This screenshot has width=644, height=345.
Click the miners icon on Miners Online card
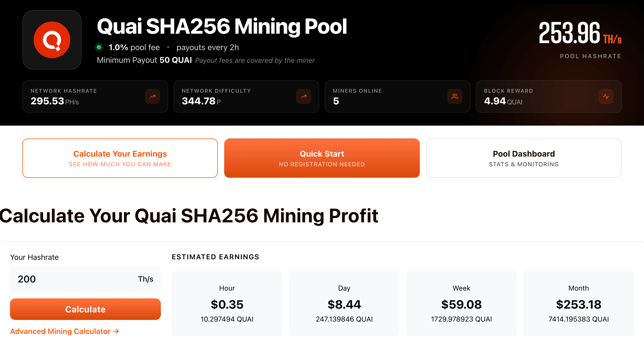[x=455, y=96]
